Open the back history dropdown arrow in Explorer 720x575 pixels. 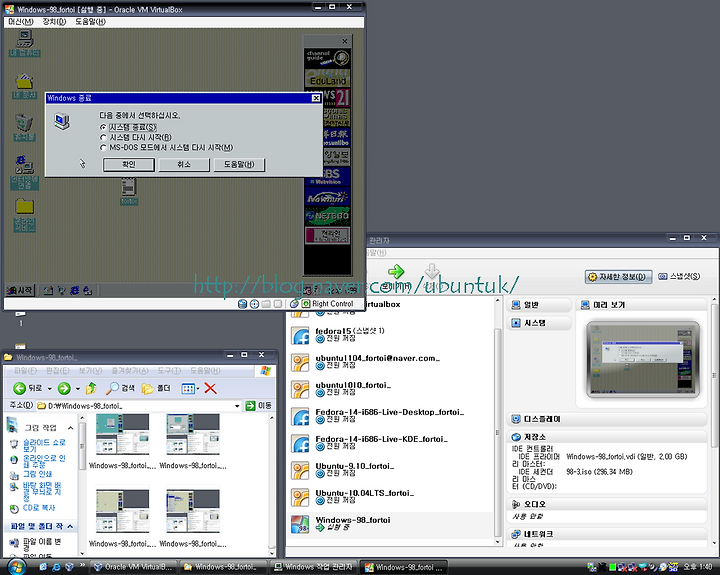tap(50, 389)
